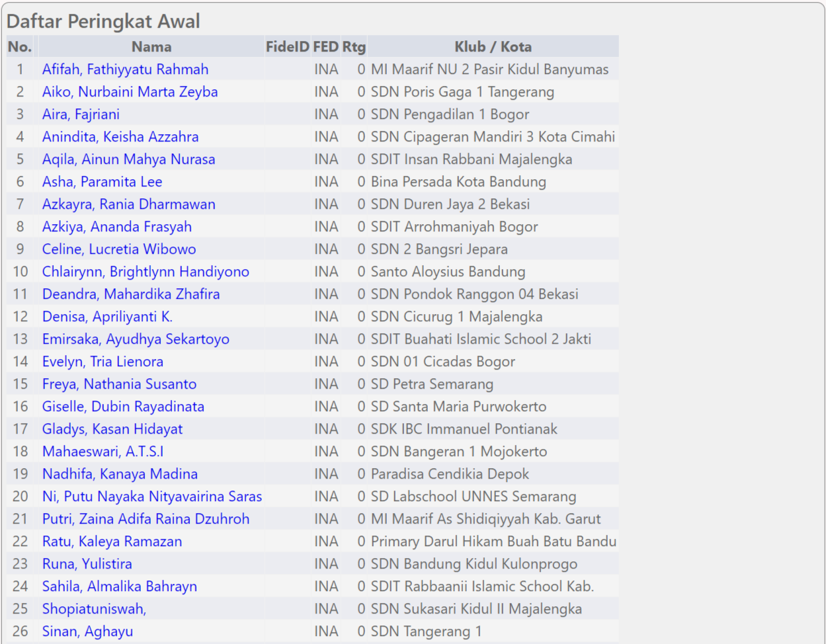
Task: Open Aira, Fajriani player page
Action: [81, 114]
